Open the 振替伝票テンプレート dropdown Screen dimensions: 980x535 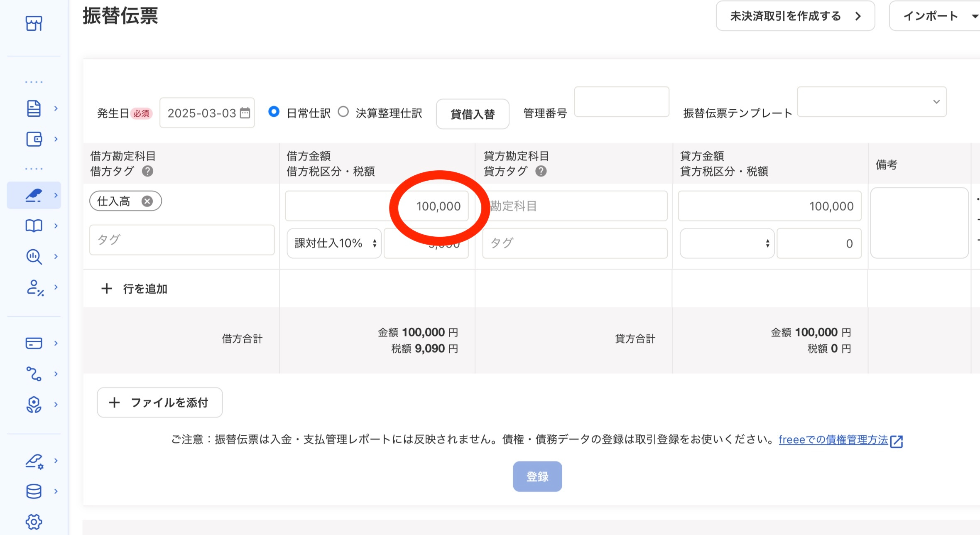[x=872, y=102]
